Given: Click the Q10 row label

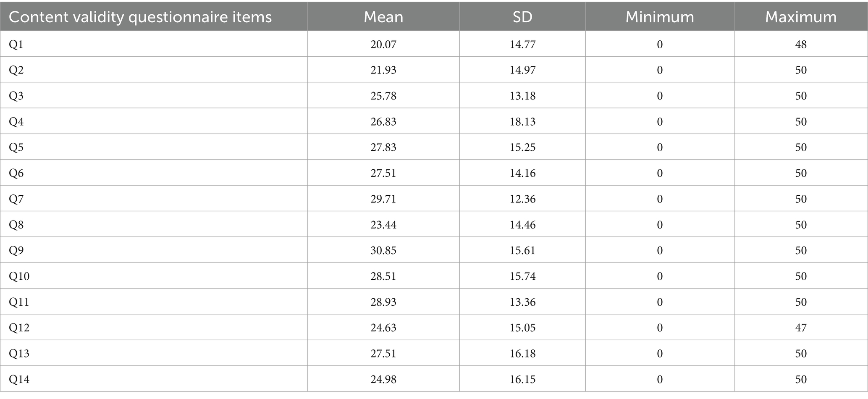Looking at the screenshot, I should (19, 276).
